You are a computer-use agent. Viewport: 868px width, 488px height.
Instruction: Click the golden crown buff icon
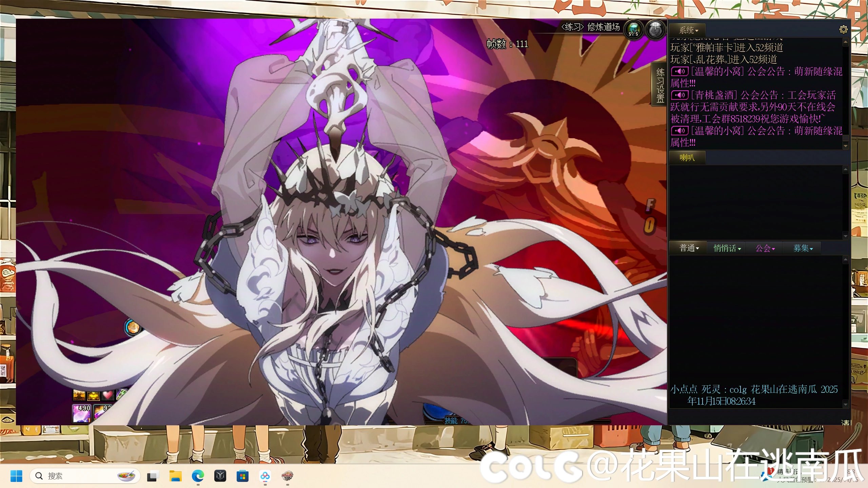pos(93,395)
